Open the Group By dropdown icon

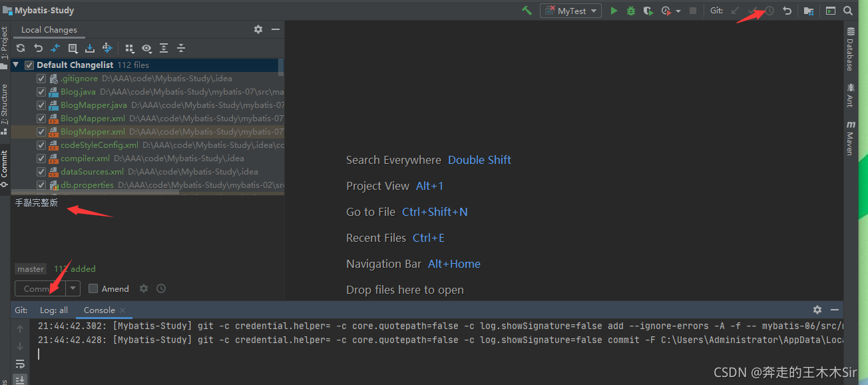pyautogui.click(x=129, y=48)
